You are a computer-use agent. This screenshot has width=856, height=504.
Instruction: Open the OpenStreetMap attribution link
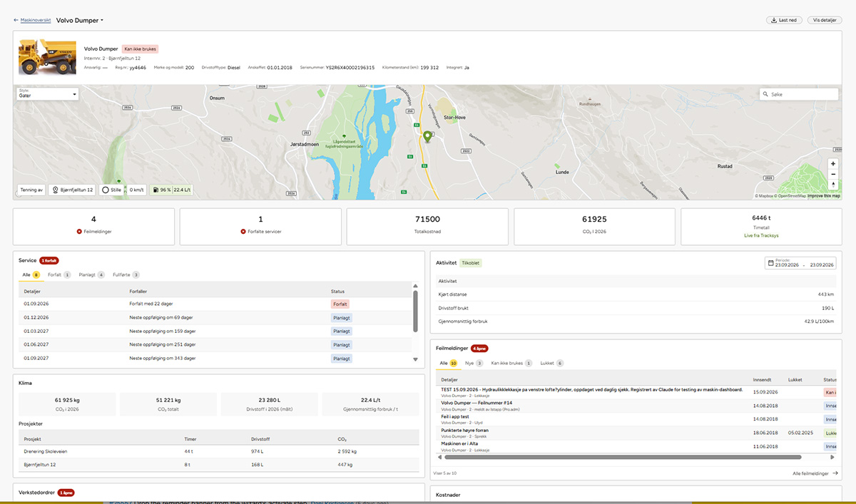pyautogui.click(x=791, y=195)
